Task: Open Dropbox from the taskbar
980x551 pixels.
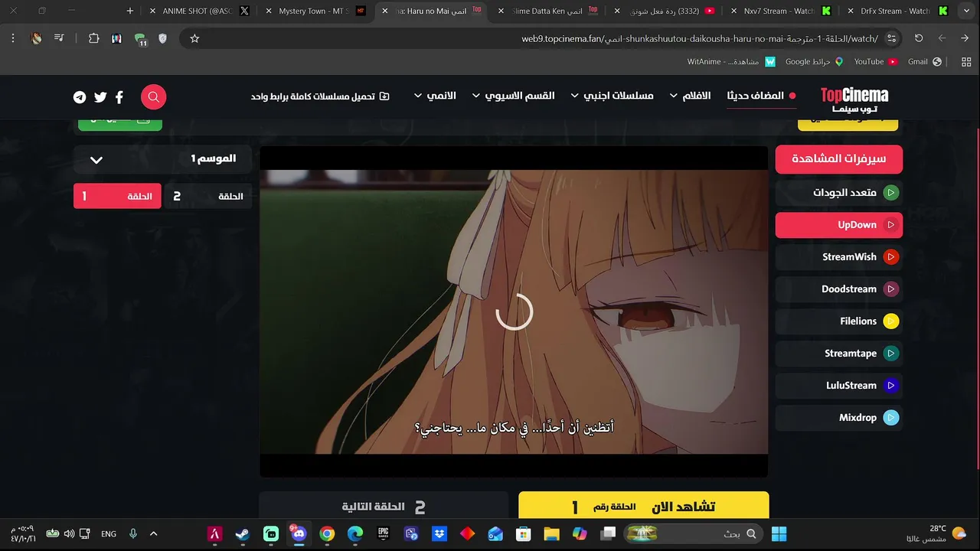Action: coord(439,533)
